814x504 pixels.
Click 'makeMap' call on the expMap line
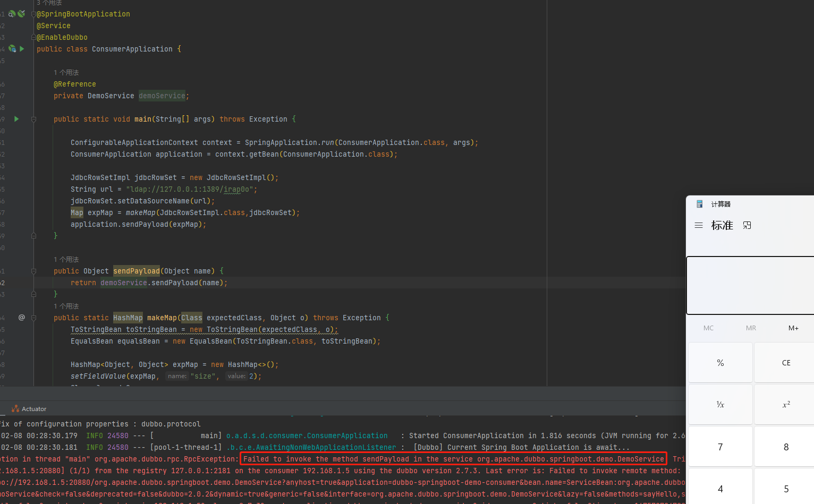141,212
